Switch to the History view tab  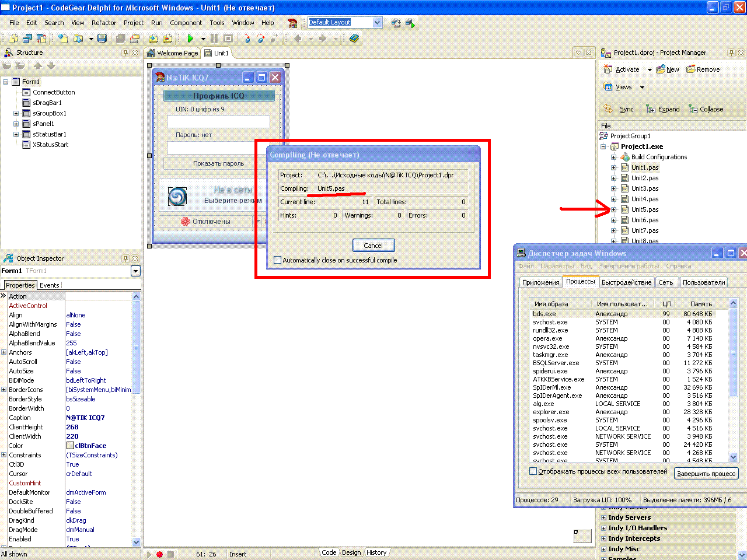(x=376, y=552)
